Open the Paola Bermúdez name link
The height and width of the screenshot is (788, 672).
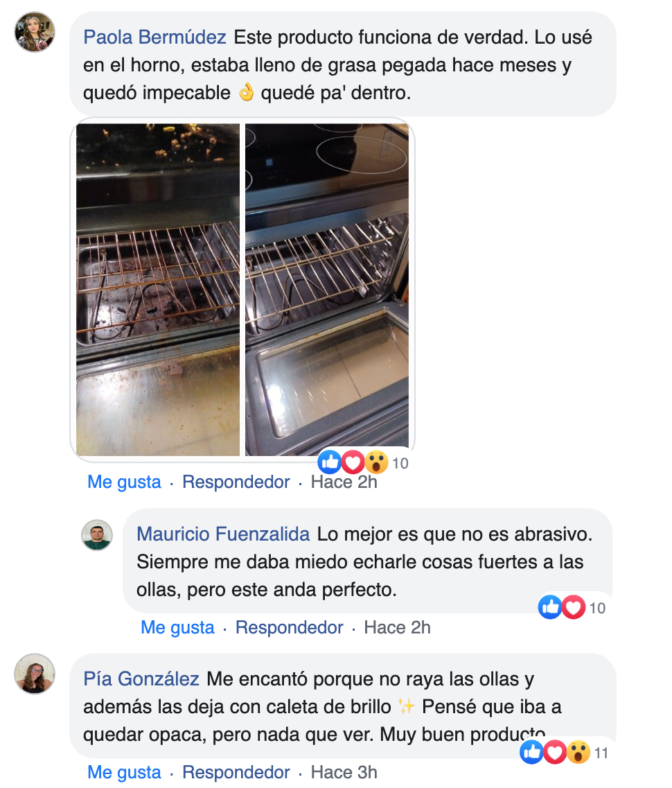click(154, 37)
